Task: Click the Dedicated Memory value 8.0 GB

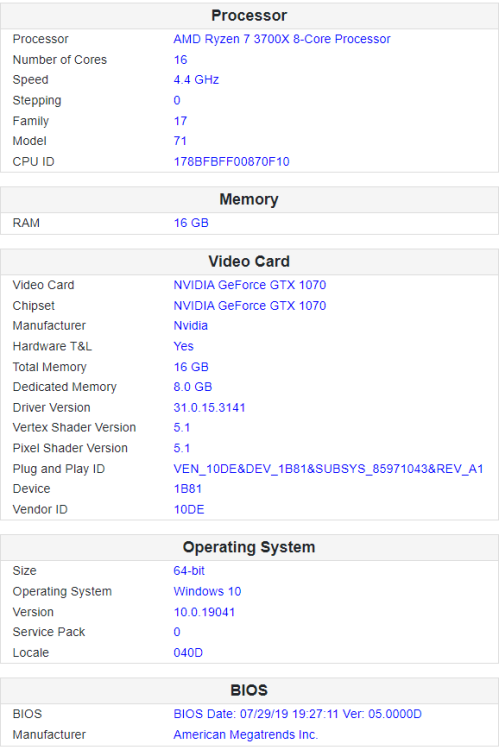Action: click(x=193, y=387)
